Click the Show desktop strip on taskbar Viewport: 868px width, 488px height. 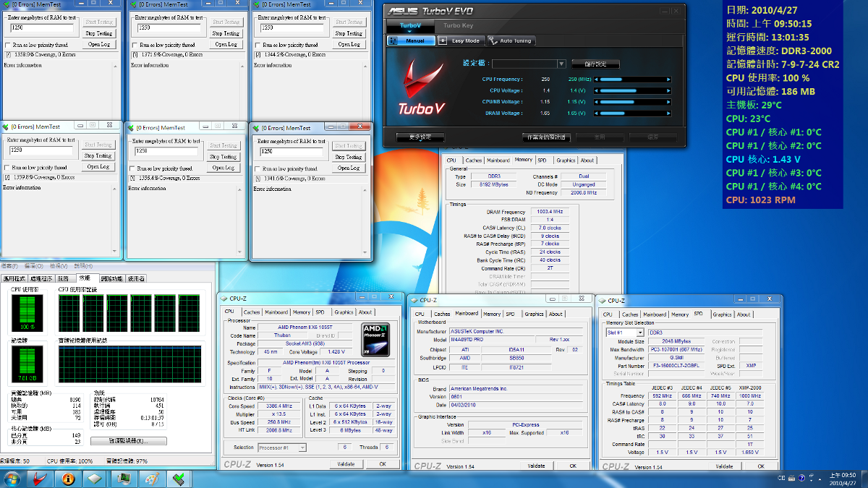click(x=864, y=478)
